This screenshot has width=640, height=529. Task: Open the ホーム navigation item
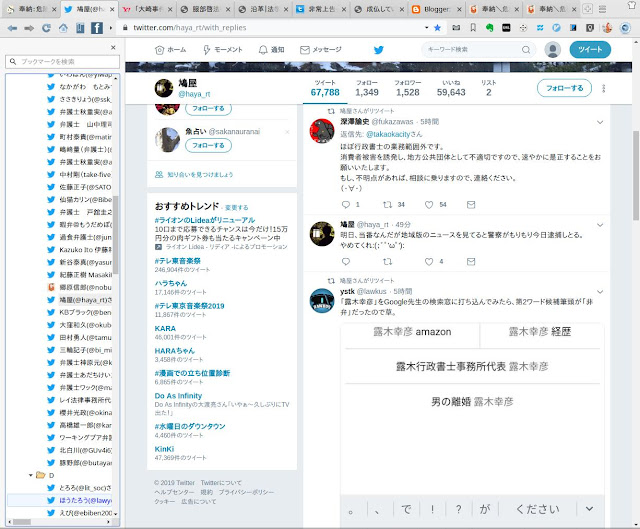(x=171, y=50)
